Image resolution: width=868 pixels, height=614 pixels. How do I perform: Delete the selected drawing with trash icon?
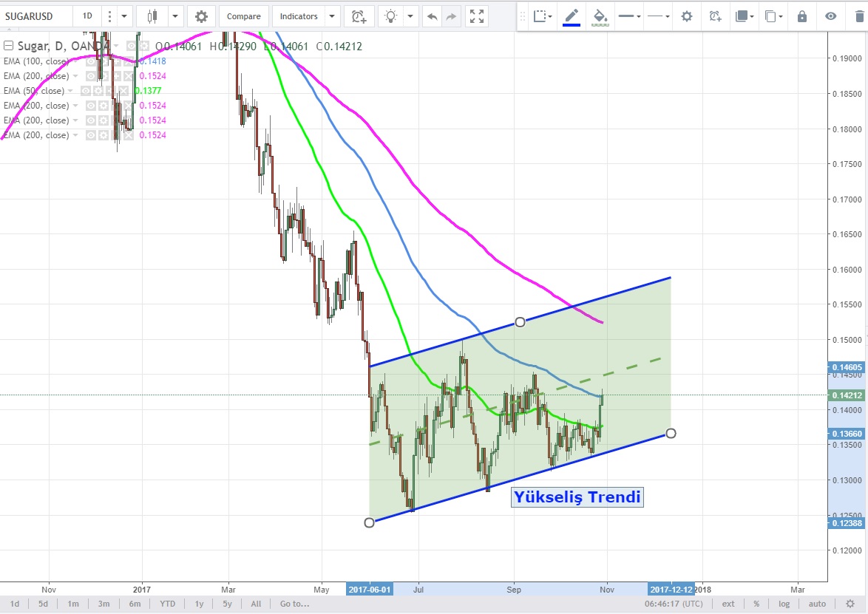coord(858,16)
